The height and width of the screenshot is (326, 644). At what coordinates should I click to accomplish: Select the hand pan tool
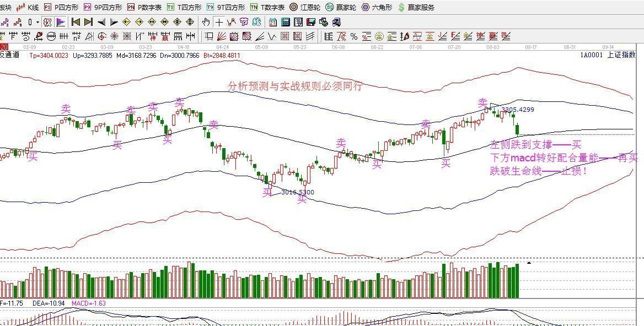206,22
